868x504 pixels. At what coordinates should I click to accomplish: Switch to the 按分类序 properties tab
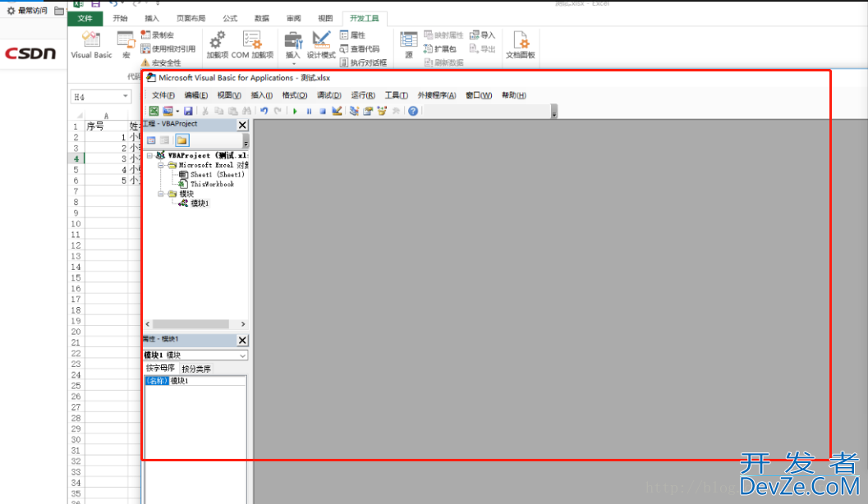point(195,369)
